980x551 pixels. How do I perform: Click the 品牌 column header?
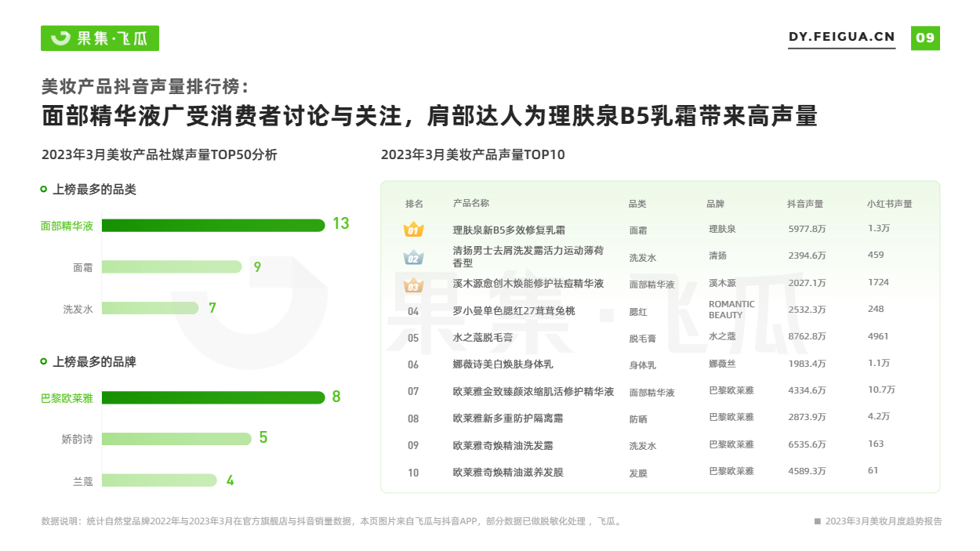715,204
